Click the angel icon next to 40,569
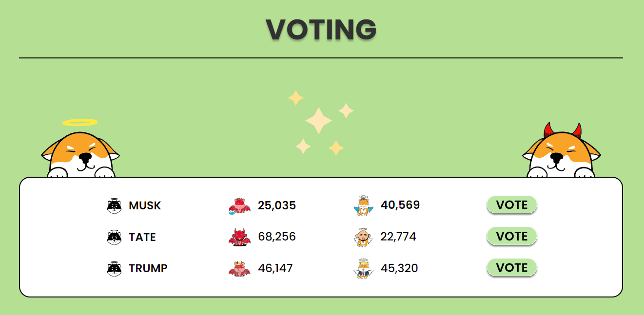 pos(363,205)
